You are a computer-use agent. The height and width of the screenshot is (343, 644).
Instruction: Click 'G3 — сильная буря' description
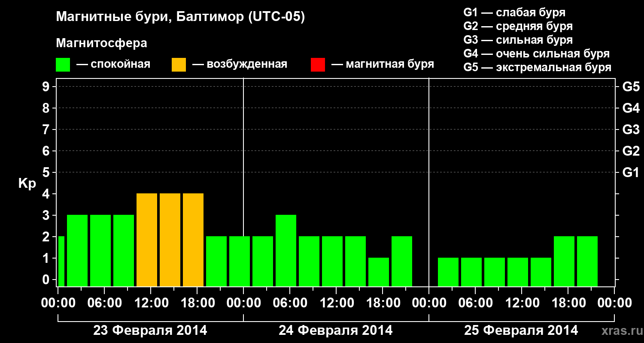click(518, 40)
